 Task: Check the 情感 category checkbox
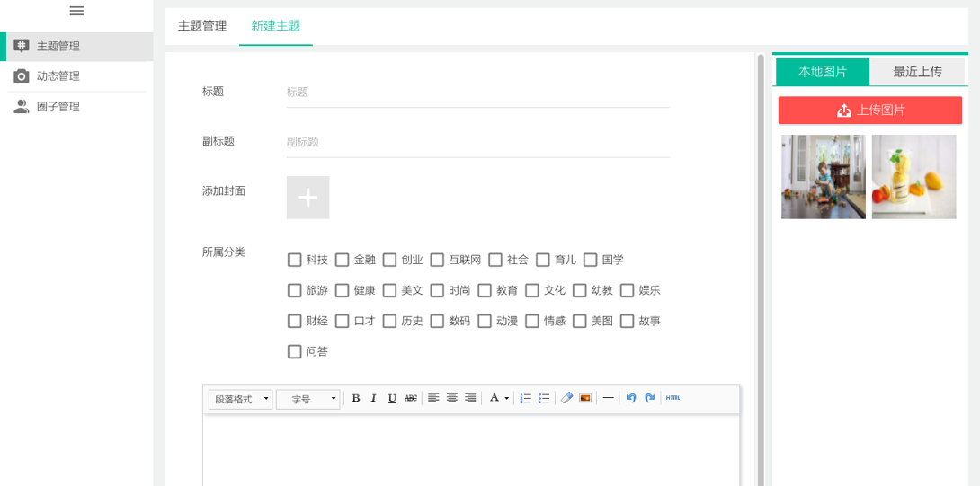[x=532, y=321]
